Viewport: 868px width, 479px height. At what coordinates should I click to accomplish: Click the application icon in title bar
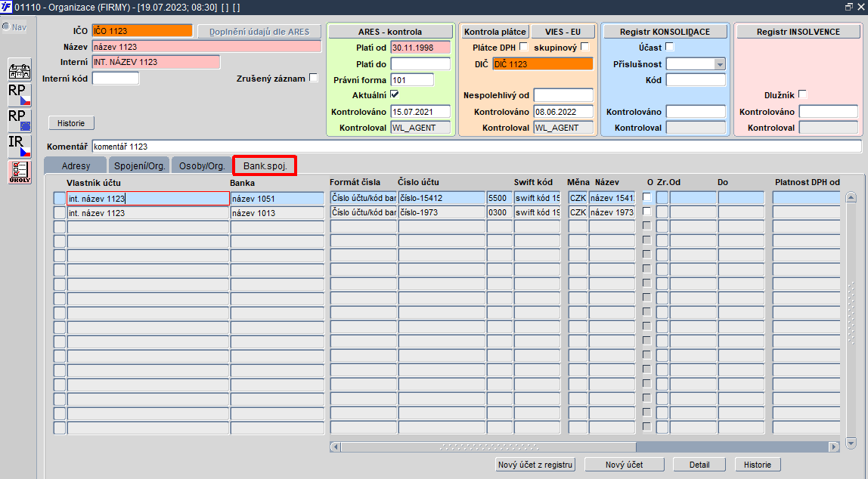pyautogui.click(x=6, y=8)
